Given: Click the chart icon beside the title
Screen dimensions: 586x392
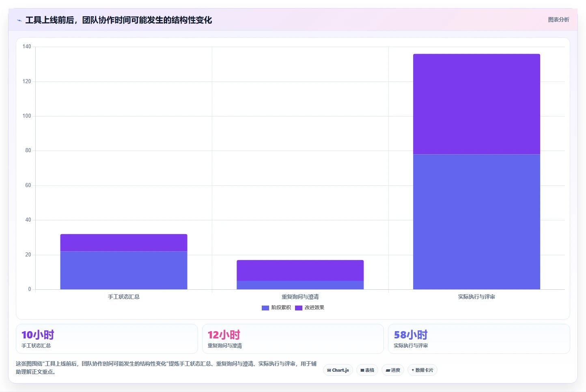Looking at the screenshot, I should pos(19,20).
